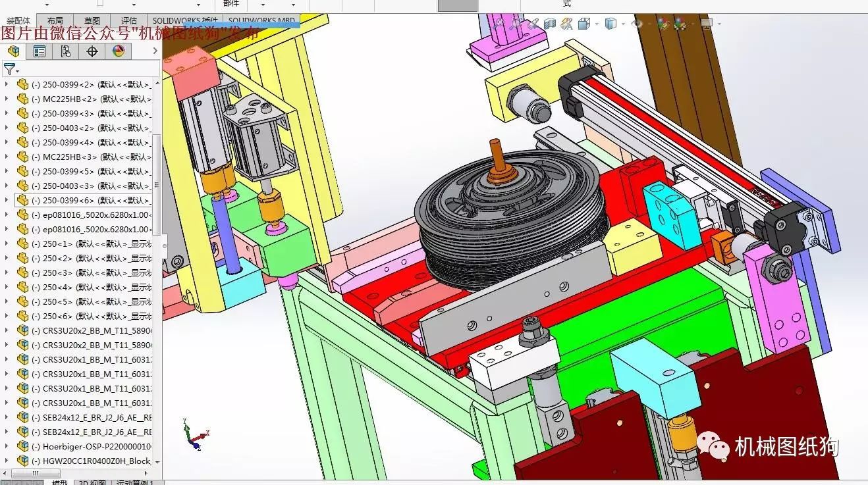Open the tree filter funnel
Viewport: 868px width, 485px height.
(9, 68)
